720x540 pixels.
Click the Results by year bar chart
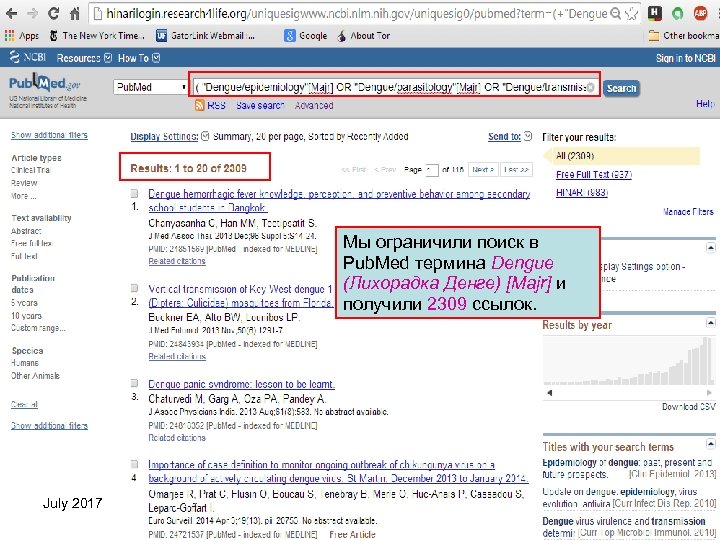tap(629, 360)
